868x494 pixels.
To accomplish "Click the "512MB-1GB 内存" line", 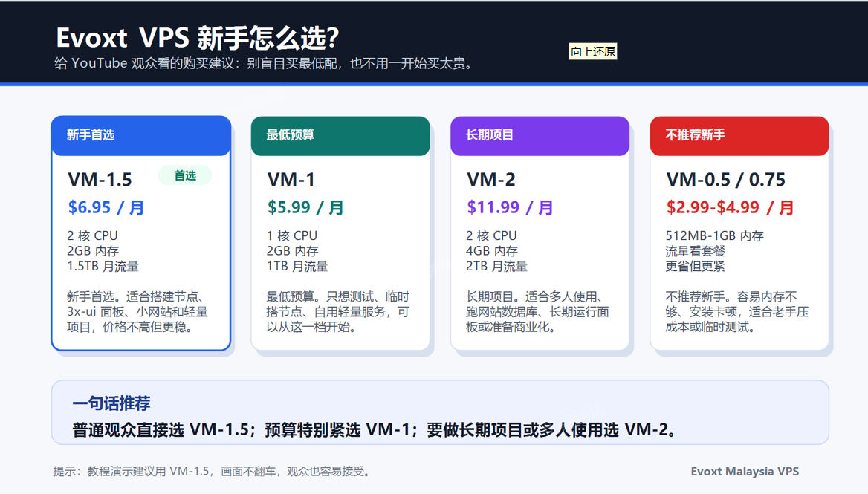I will [715, 235].
